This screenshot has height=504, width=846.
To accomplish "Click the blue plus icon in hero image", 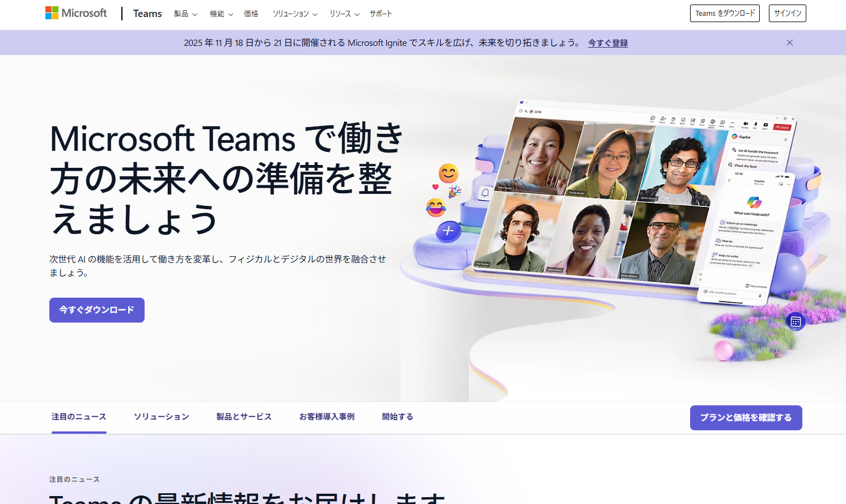I will tap(448, 231).
